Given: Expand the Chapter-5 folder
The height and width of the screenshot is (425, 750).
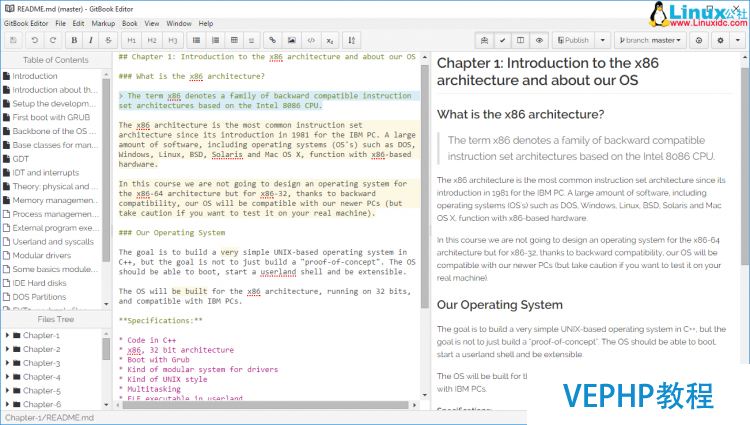Looking at the screenshot, I should [7, 391].
